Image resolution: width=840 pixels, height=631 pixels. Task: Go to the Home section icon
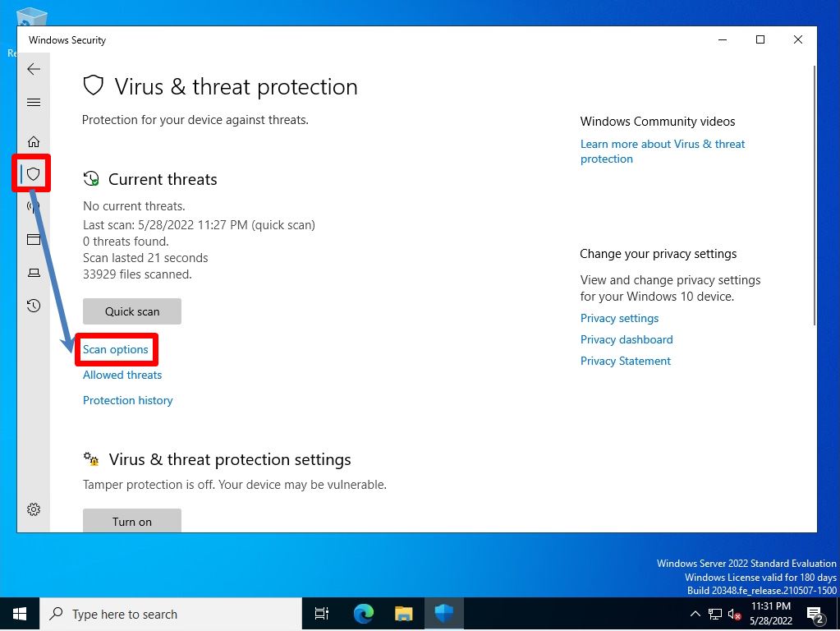pyautogui.click(x=34, y=141)
